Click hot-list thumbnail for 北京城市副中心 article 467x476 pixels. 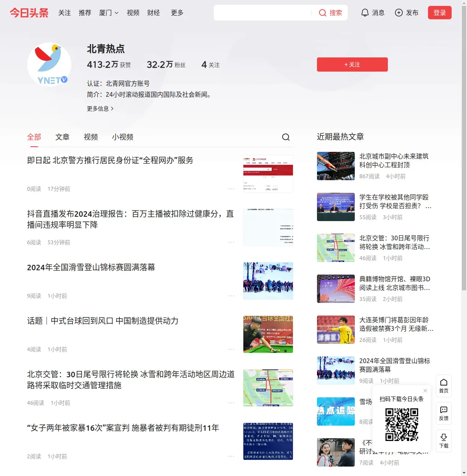[336, 166]
